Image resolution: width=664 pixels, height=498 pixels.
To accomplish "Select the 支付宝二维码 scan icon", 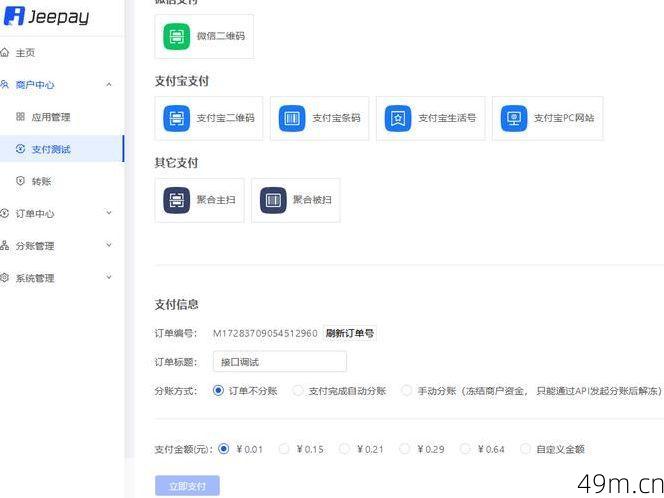I will pos(177,118).
